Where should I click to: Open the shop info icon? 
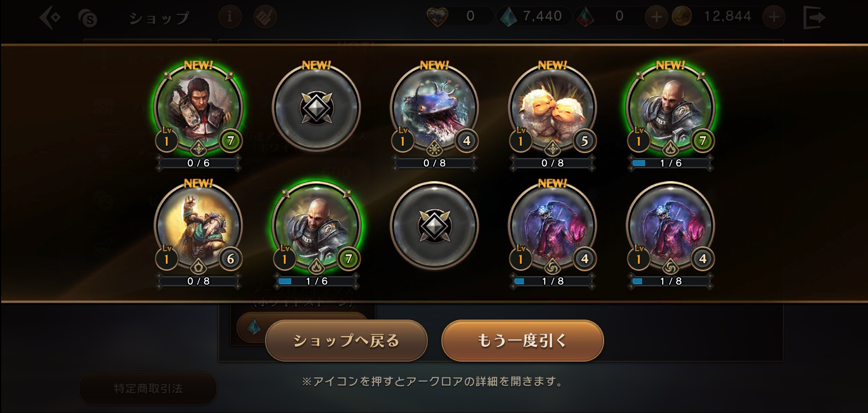230,17
